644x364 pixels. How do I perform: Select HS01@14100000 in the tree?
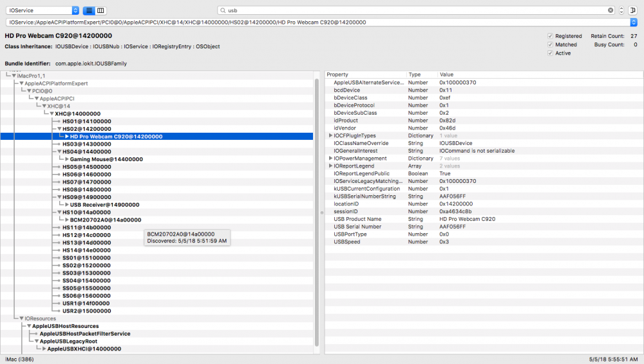click(87, 121)
